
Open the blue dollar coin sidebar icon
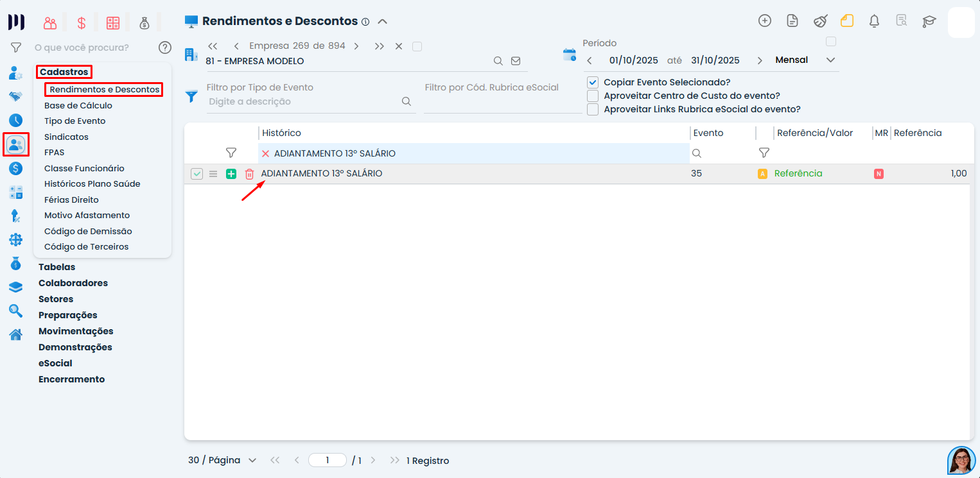16,168
